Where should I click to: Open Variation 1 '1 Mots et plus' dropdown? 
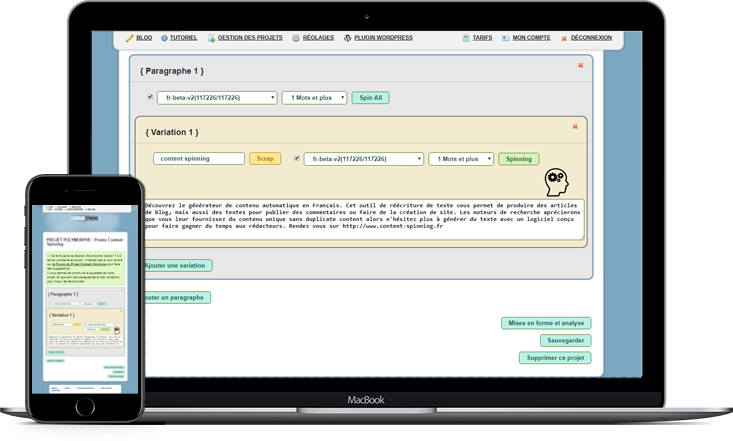click(460, 159)
